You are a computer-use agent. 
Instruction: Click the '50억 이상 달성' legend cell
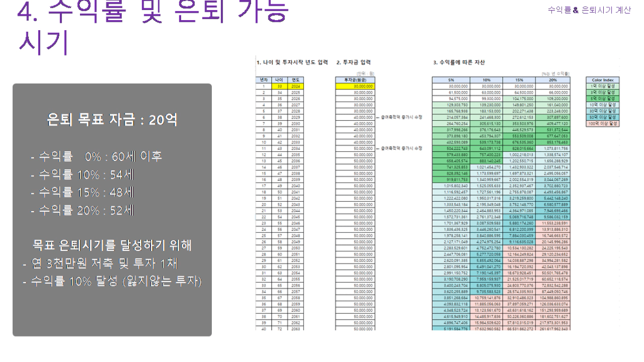pos(604,117)
